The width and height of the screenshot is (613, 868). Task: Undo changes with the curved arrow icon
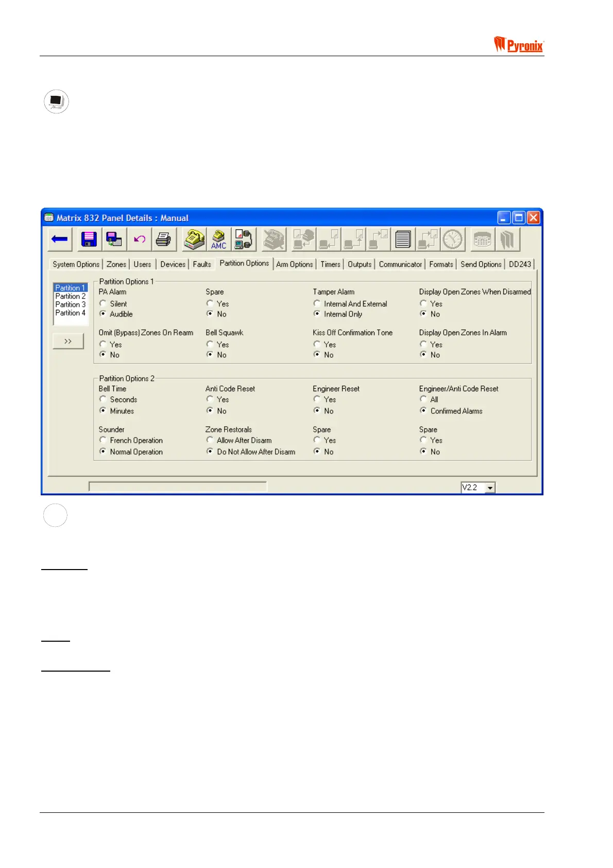[139, 240]
